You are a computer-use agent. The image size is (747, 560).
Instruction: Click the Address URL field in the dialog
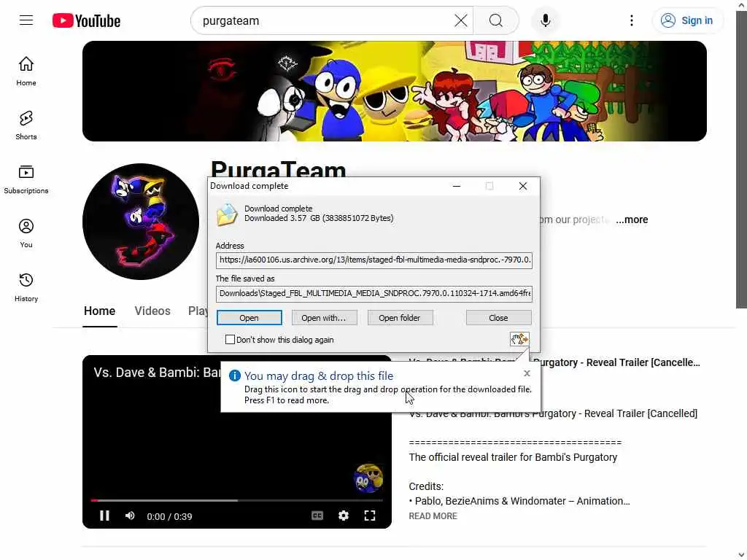pos(374,260)
